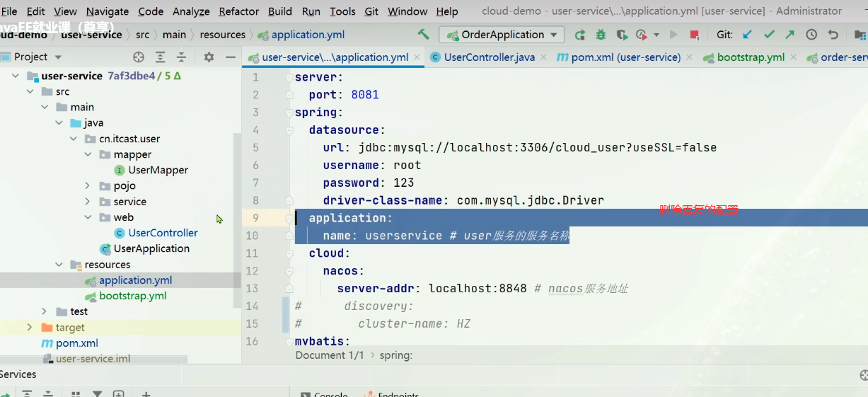The image size is (868, 397).
Task: Click the Run with Coverage icon
Action: click(622, 35)
